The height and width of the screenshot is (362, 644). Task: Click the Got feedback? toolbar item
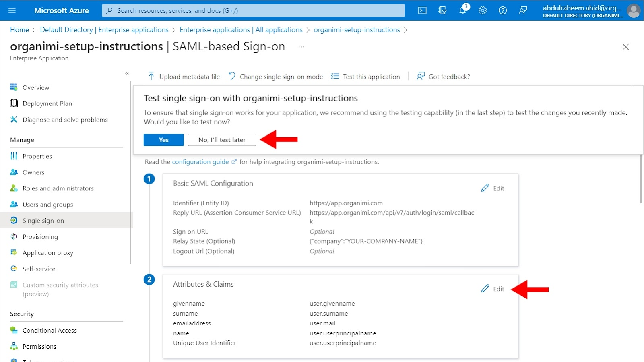[443, 76]
